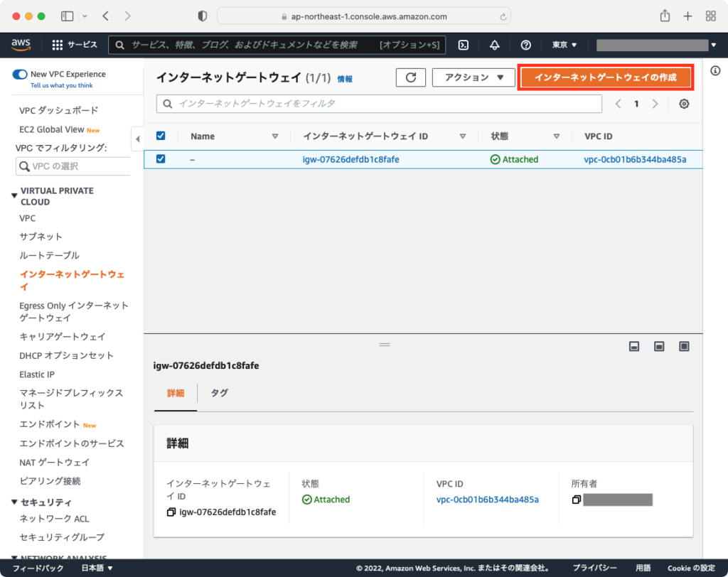Open the notifications bell
The width and height of the screenshot is (728, 577).
[x=495, y=45]
